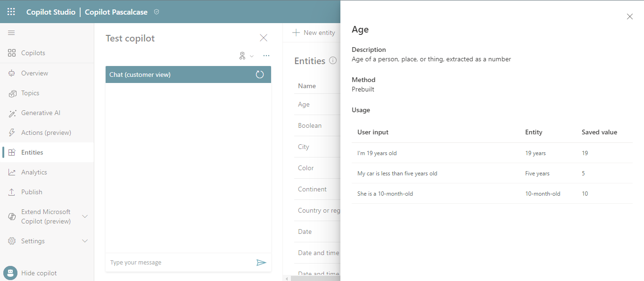Click the shield icon beside Copilot Pascalcase
Screen dimensions: 644x281
coord(157,12)
